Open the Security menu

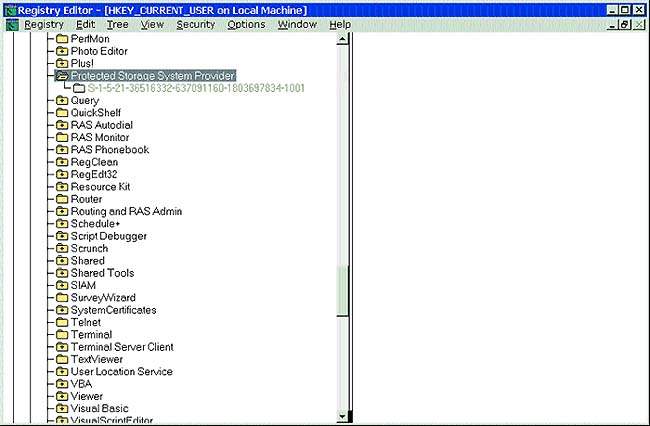196,25
